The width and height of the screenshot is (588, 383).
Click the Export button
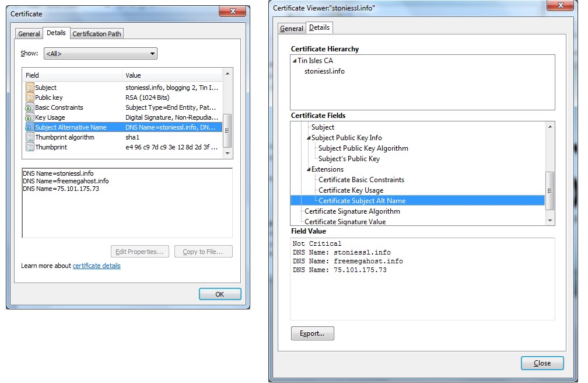pyautogui.click(x=312, y=333)
